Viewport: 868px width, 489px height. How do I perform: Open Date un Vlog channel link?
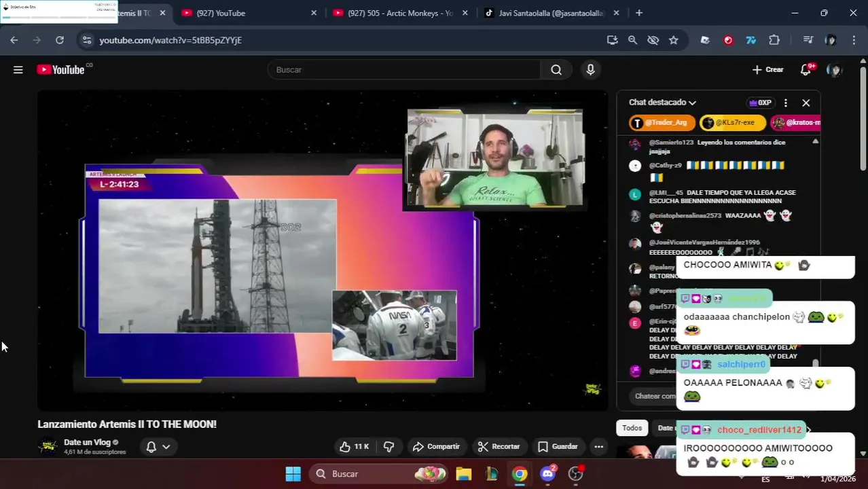pyautogui.click(x=87, y=442)
